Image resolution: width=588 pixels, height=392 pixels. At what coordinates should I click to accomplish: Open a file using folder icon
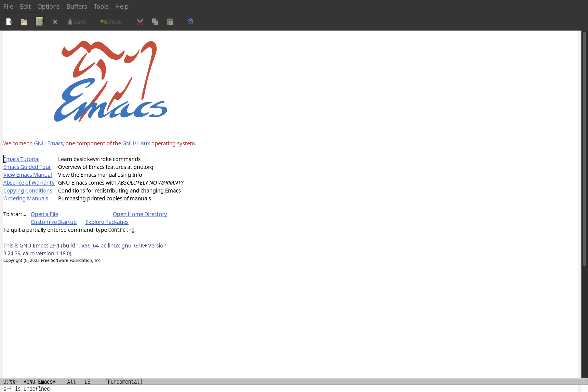(x=24, y=21)
